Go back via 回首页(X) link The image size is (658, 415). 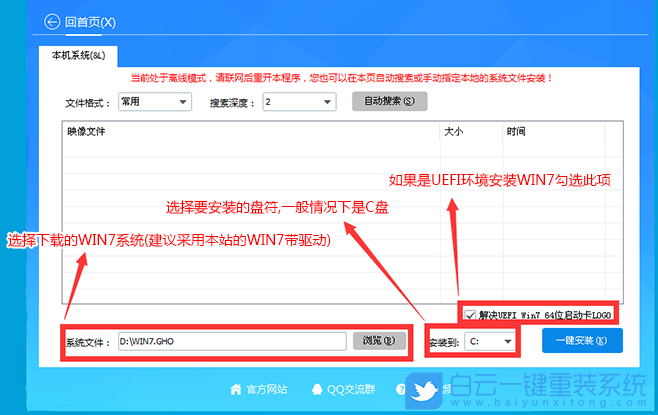click(x=90, y=22)
